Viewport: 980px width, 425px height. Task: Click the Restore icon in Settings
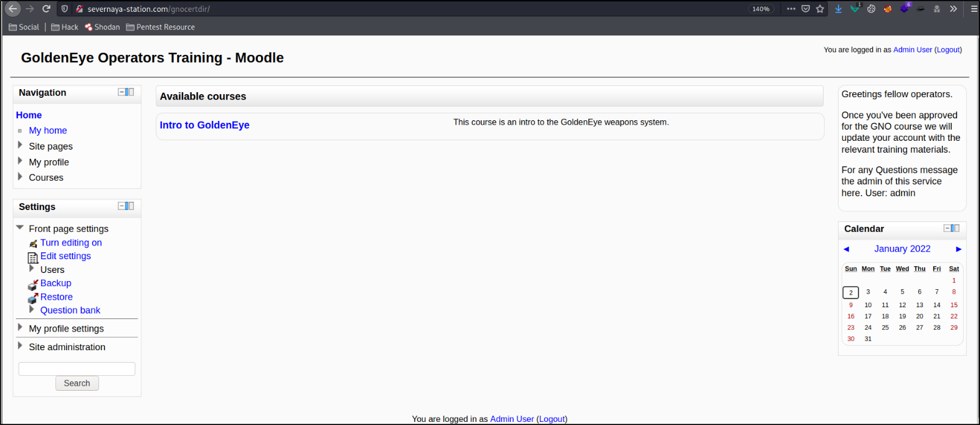(x=33, y=298)
